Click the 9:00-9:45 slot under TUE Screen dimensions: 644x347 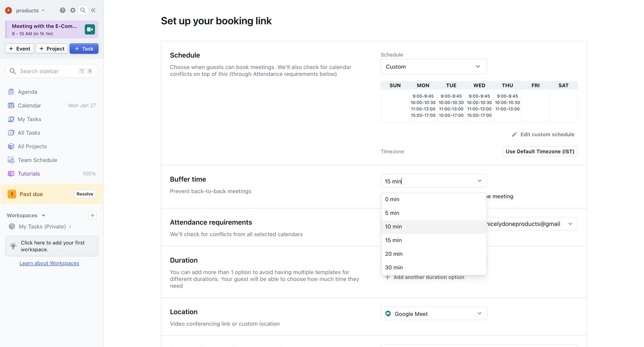pyautogui.click(x=451, y=96)
